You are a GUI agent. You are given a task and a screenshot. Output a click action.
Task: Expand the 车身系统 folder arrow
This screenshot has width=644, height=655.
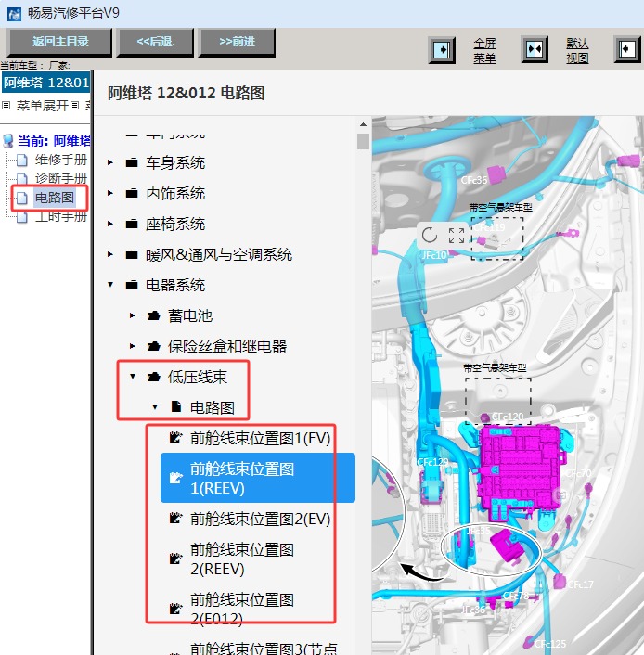coord(109,162)
